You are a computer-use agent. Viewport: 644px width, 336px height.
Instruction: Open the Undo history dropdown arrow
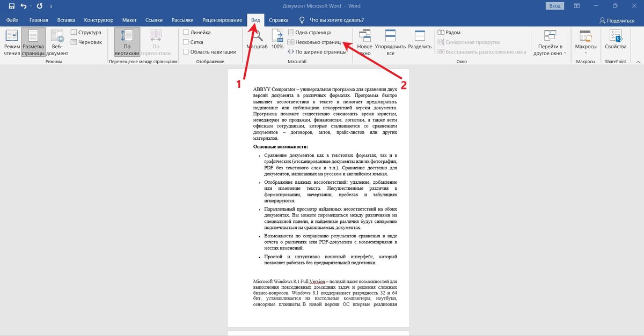(x=31, y=6)
